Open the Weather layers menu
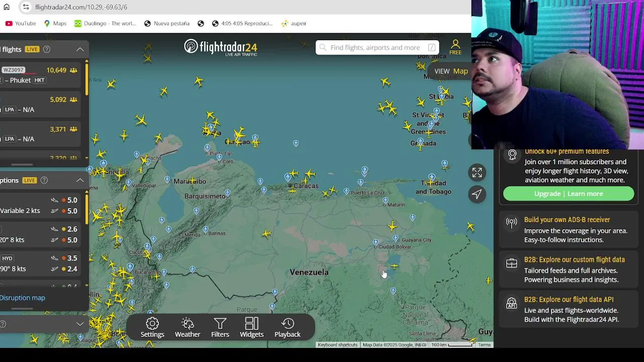 pos(188,328)
